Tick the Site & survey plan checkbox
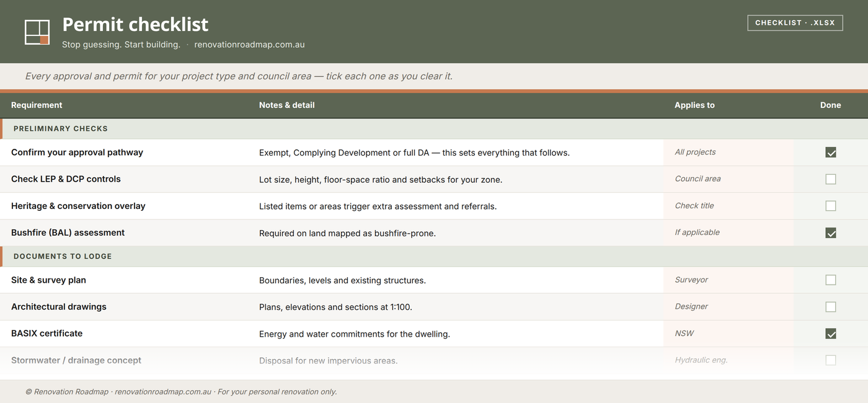The width and height of the screenshot is (868, 403). [x=831, y=280]
